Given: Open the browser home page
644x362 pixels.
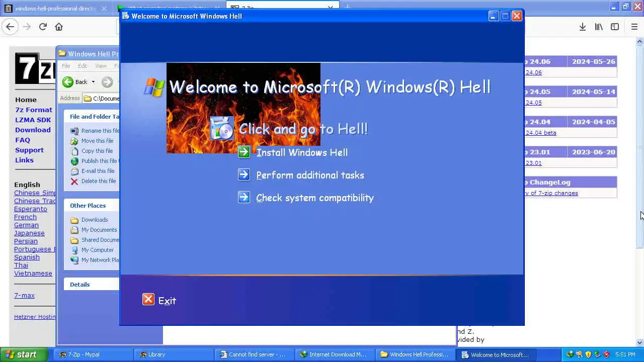Looking at the screenshot, I should click(59, 27).
